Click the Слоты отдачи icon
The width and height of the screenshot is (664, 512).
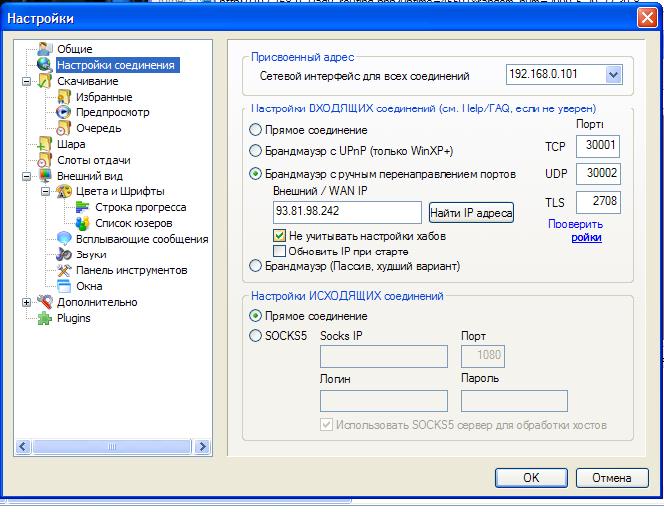(45, 160)
